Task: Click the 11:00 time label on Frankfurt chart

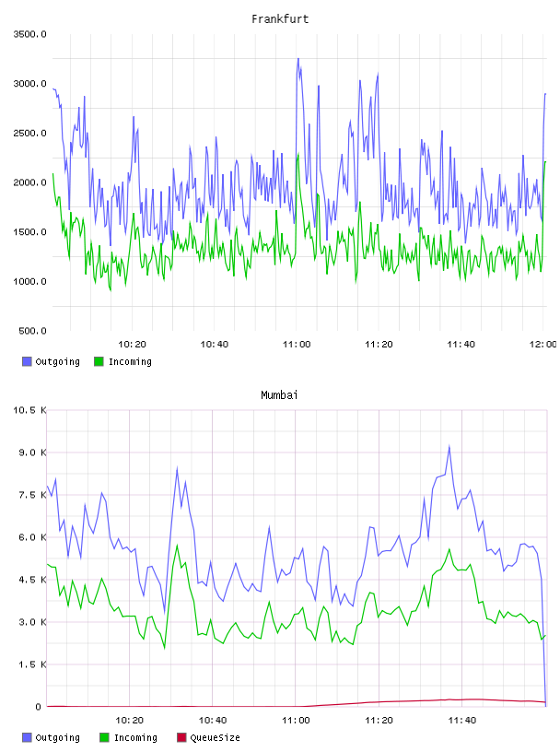Action: [x=297, y=344]
